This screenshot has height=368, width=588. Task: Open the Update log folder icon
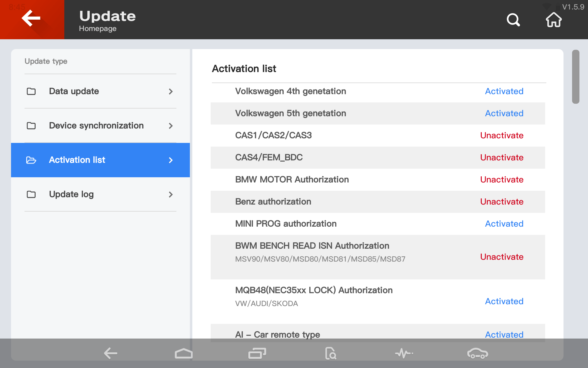(x=31, y=194)
